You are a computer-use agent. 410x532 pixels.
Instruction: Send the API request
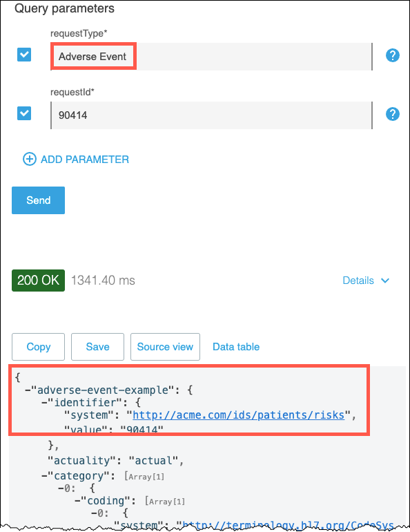click(x=38, y=200)
